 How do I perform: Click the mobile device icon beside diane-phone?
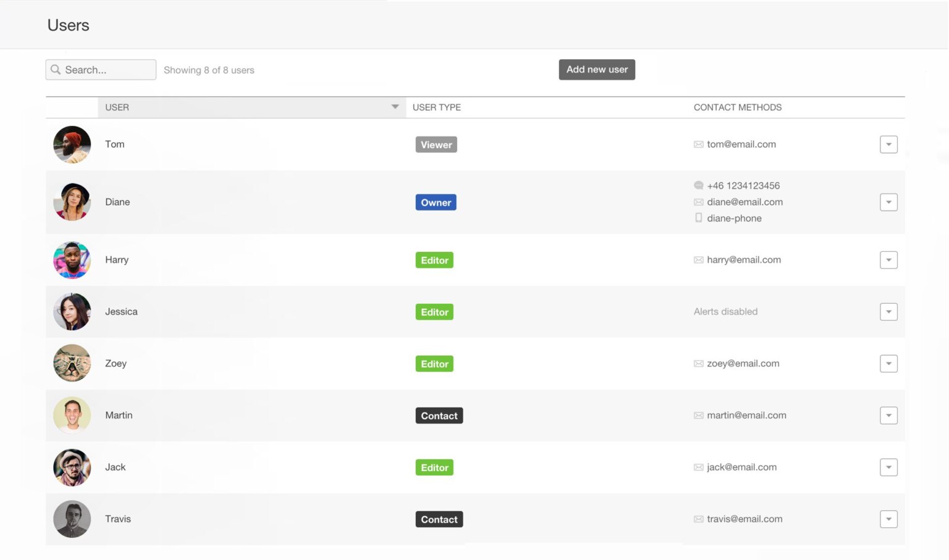(x=698, y=218)
